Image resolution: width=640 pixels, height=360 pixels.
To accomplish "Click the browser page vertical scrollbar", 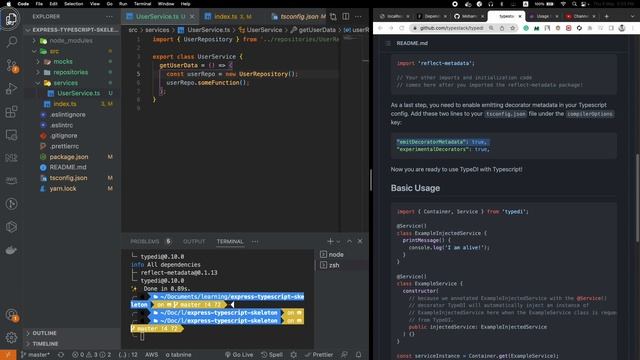I will pyautogui.click(x=637, y=197).
